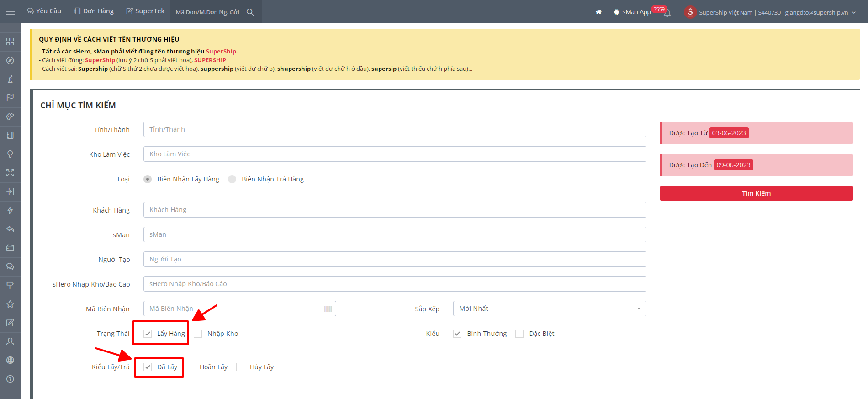Open the Đơn Hàng menu
The width and height of the screenshot is (868, 399).
pos(94,11)
